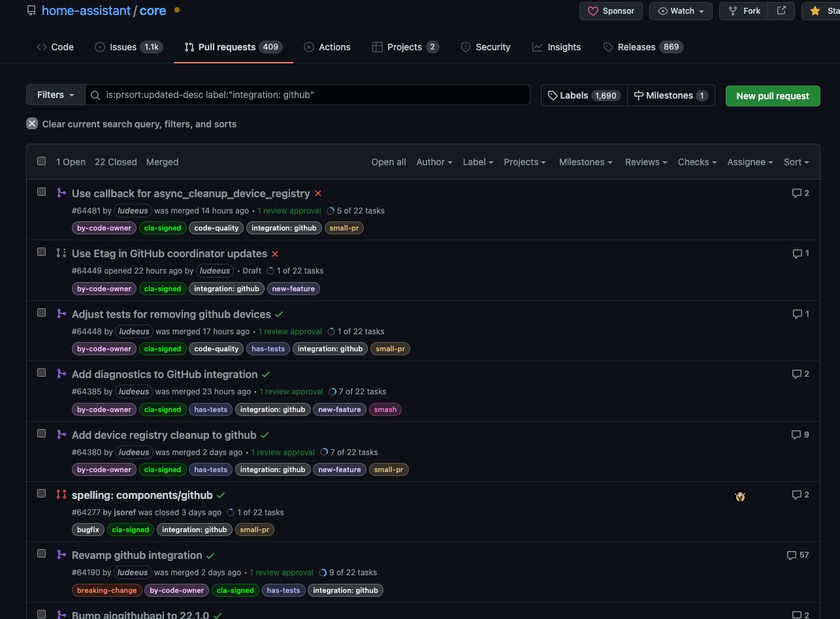Check the Bump aiogithubapi row checkbox
This screenshot has height=619, width=840.
(42, 614)
